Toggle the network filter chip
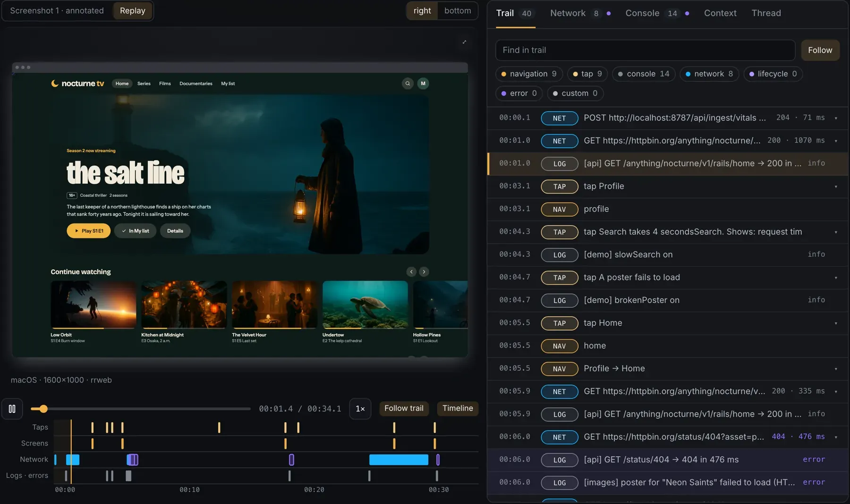The image size is (850, 504). [709, 74]
